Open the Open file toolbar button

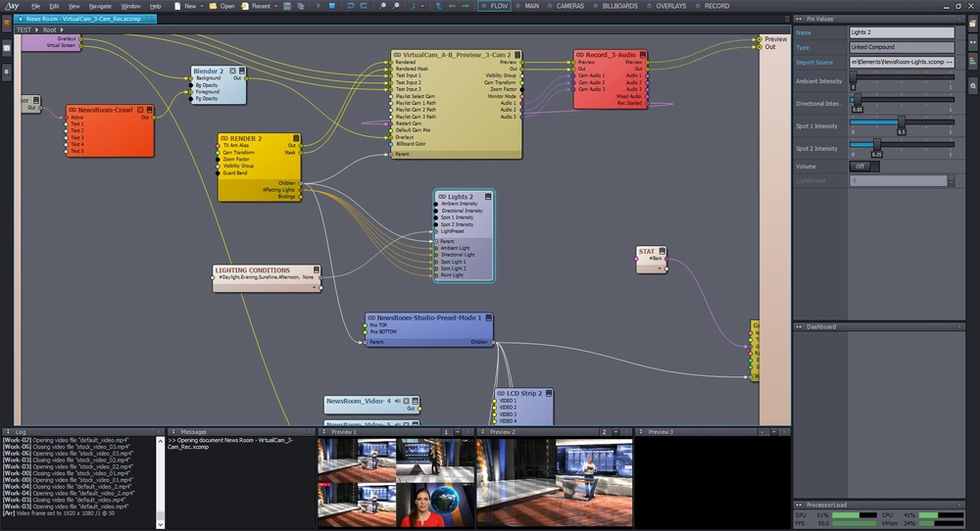221,6
